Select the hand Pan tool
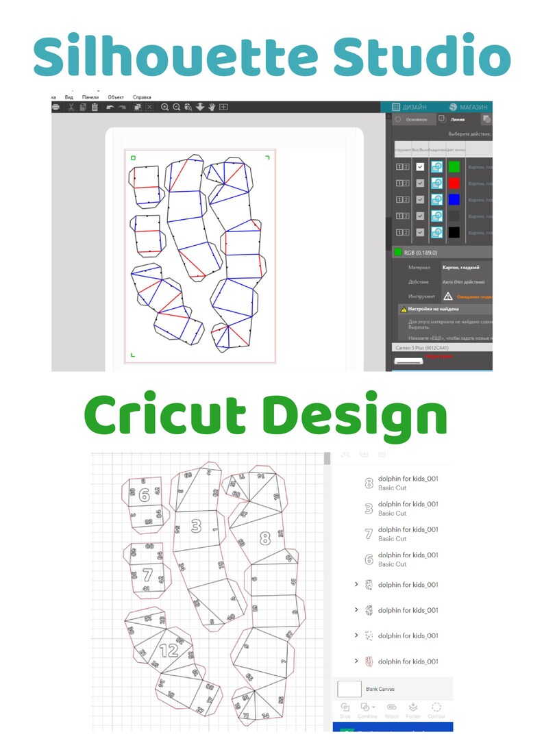This screenshot has height=756, width=544. (x=212, y=107)
